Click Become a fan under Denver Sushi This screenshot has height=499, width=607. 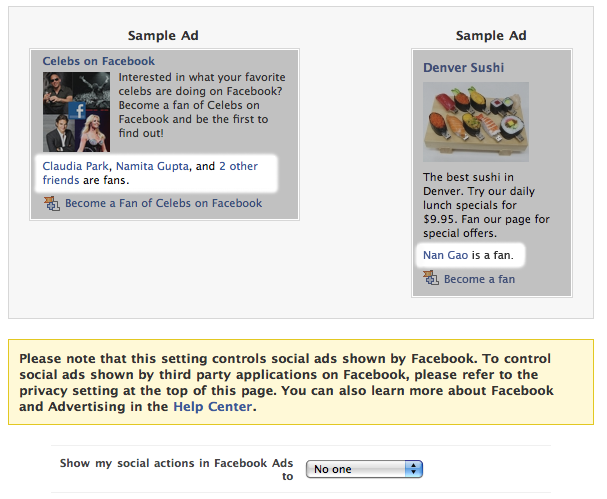click(x=479, y=279)
